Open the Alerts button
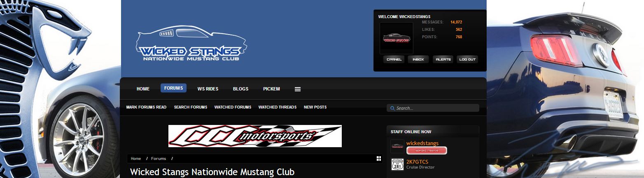Screen dimensions: 644x178 443,59
